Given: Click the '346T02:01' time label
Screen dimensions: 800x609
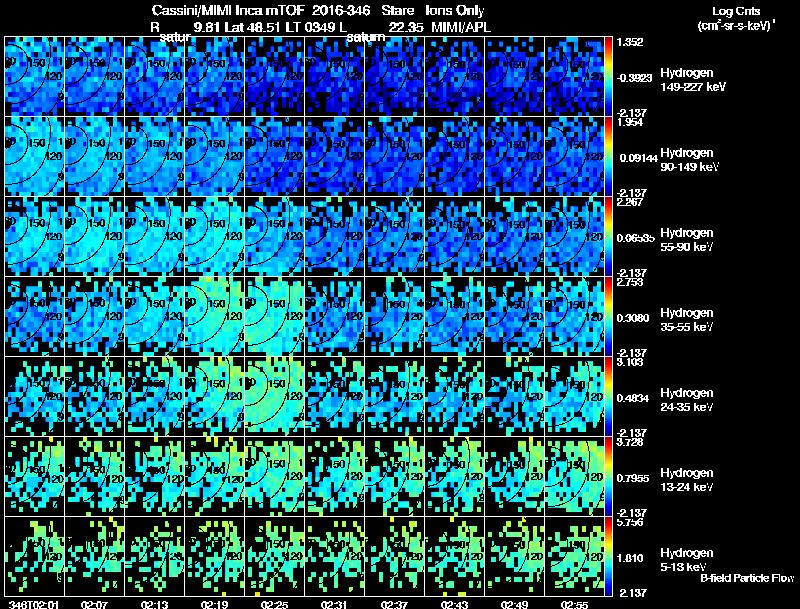Looking at the screenshot, I should (x=34, y=605).
